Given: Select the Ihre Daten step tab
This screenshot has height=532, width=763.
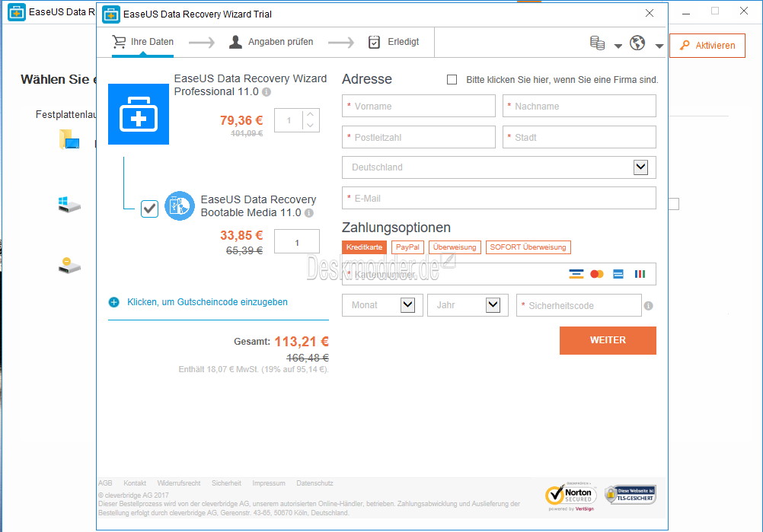Looking at the screenshot, I should point(142,42).
